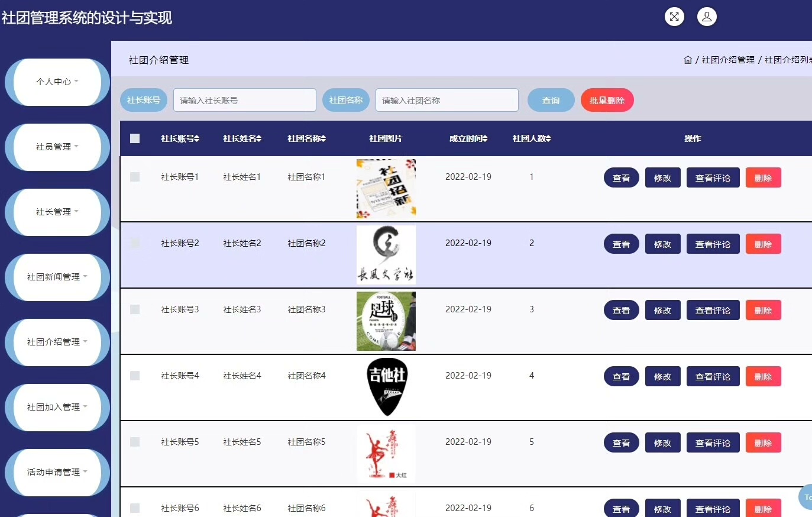812x517 pixels.
Task: Expand the 社员管理 sidebar menu
Action: coord(57,147)
